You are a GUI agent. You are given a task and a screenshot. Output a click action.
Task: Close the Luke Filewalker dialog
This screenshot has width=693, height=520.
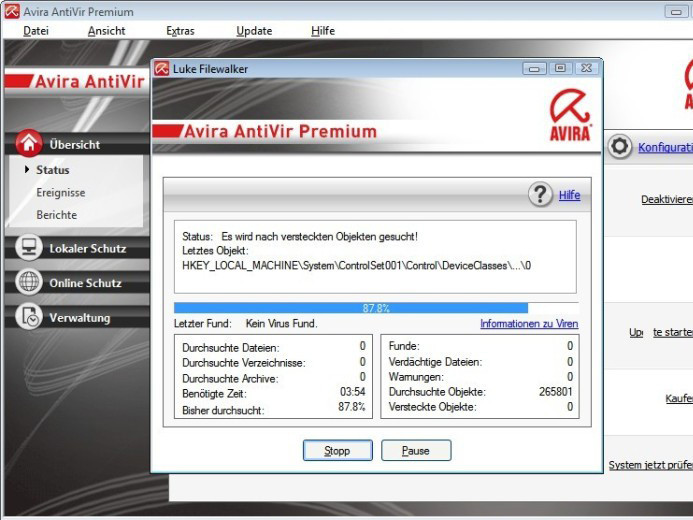[x=586, y=68]
